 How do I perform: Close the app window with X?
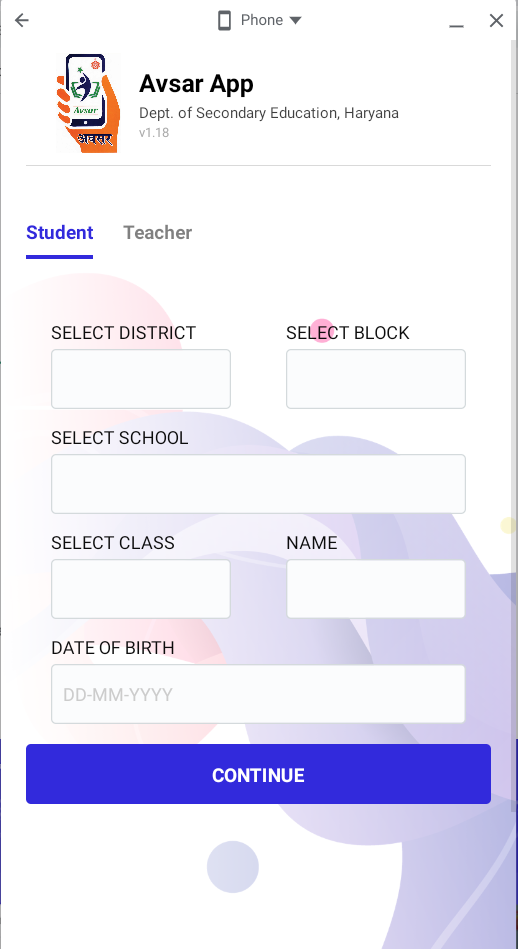[x=496, y=21]
